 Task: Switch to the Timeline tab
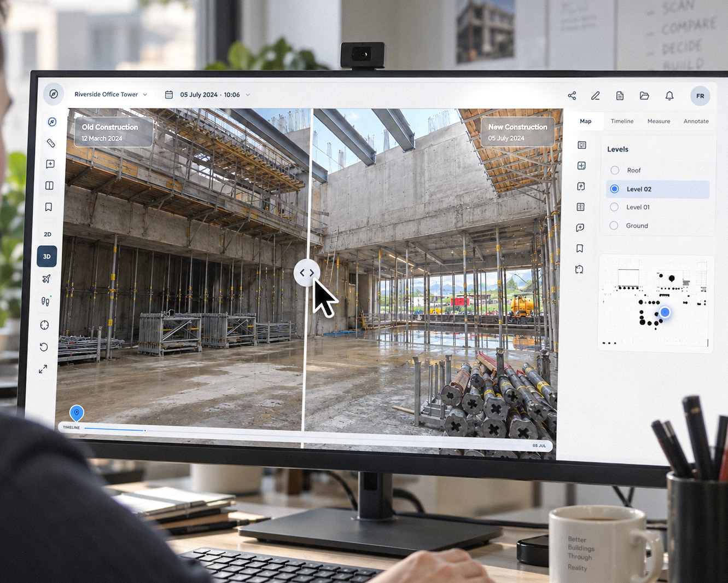click(x=622, y=121)
